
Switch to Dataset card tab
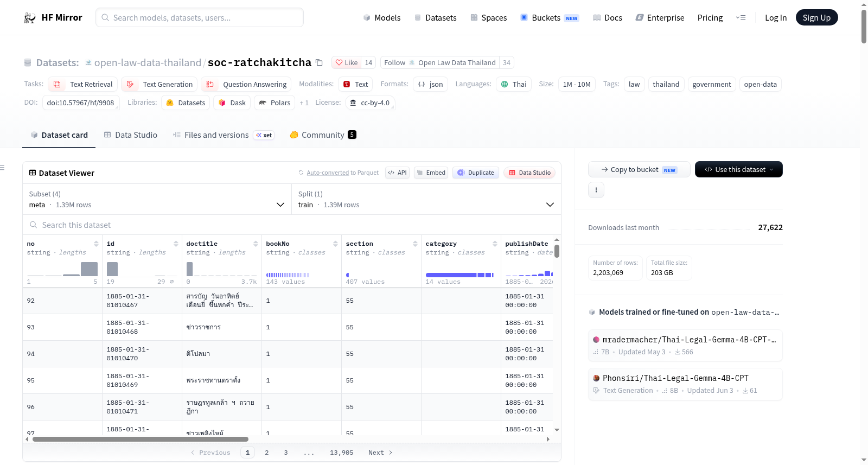click(59, 135)
